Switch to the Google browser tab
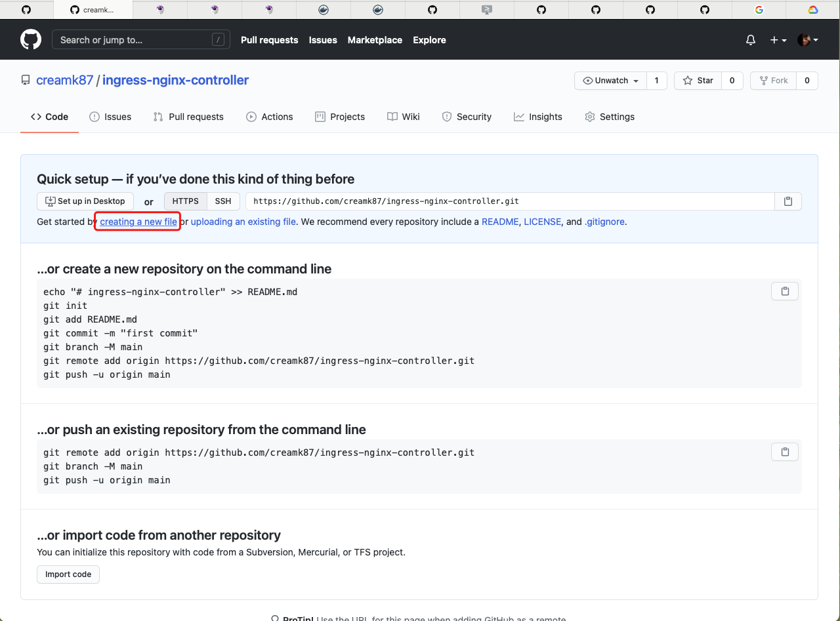The image size is (840, 621). point(759,10)
